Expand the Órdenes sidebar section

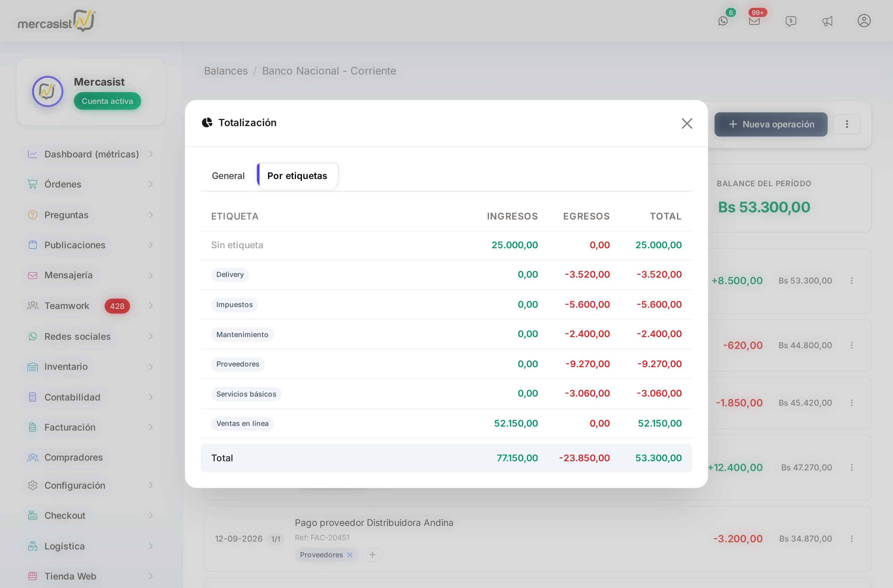pyautogui.click(x=91, y=184)
